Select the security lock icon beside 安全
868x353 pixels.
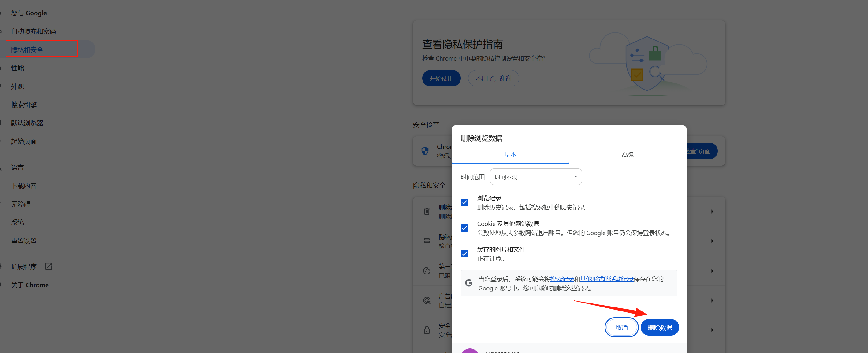(427, 330)
